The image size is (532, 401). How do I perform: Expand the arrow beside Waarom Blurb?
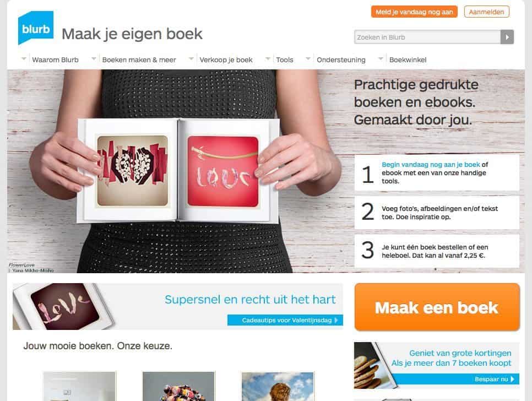(24, 59)
